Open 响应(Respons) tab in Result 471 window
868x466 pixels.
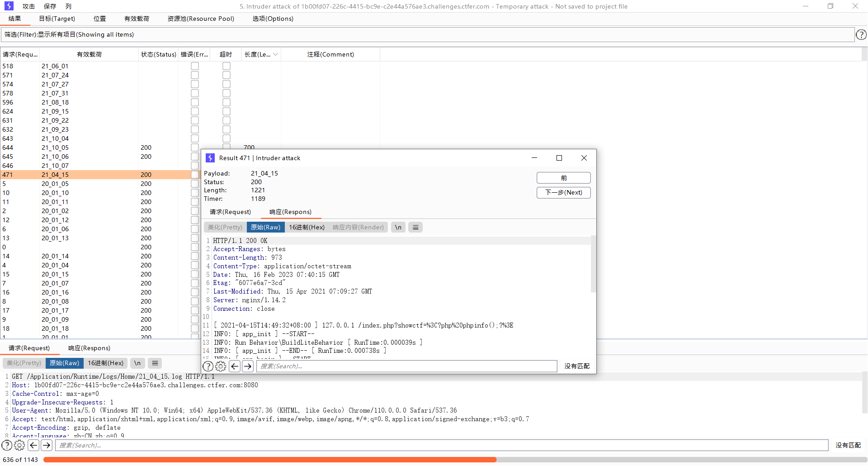pos(290,212)
